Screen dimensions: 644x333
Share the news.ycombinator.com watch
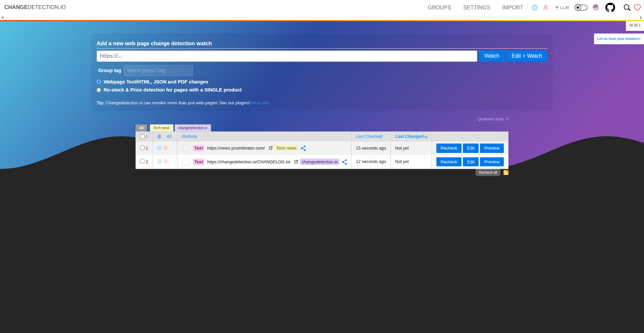click(303, 148)
